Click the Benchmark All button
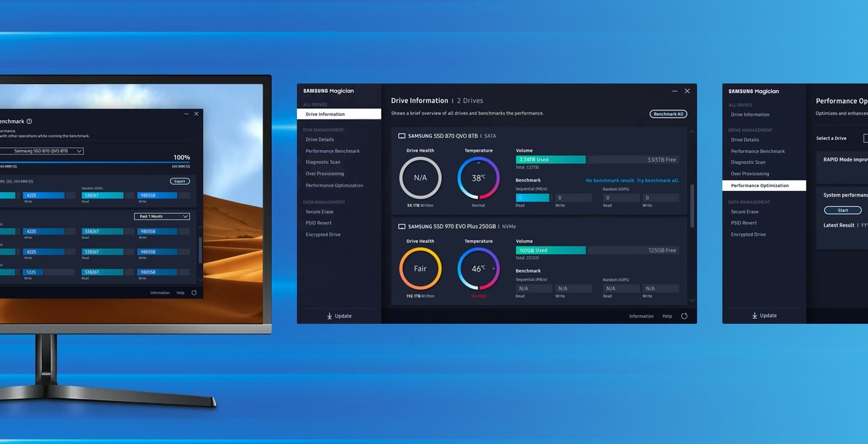This screenshot has height=444, width=868. click(x=669, y=114)
